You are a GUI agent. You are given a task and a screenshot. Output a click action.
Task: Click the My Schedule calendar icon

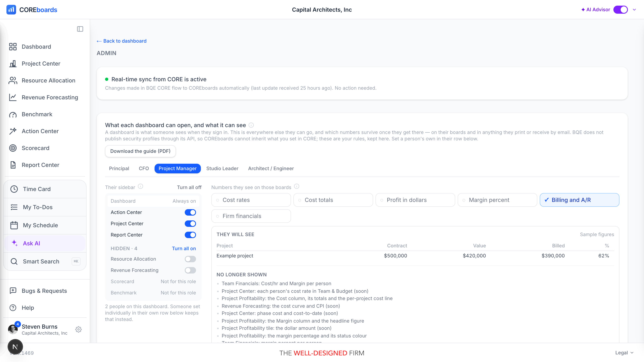[x=14, y=225]
